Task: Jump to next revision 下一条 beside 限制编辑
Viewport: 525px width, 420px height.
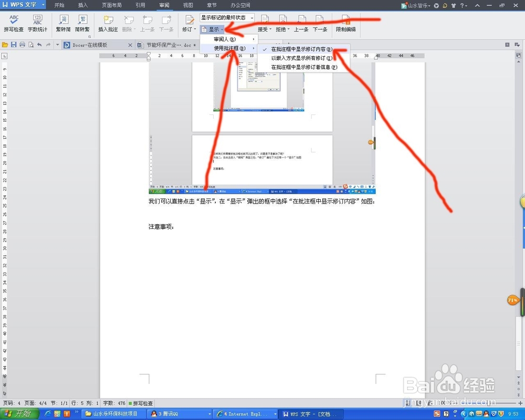Action: [x=320, y=23]
